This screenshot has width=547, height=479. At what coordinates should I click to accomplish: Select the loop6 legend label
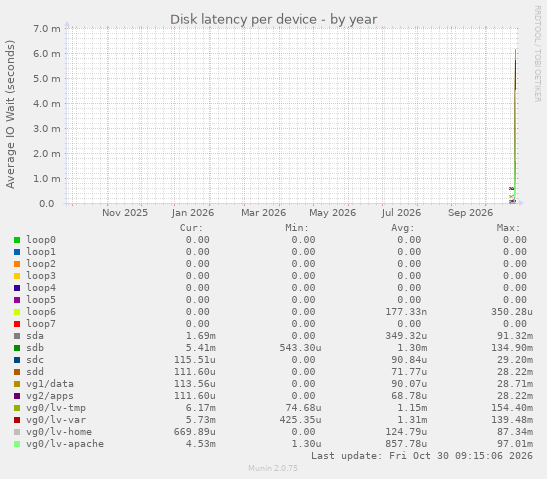coord(41,312)
